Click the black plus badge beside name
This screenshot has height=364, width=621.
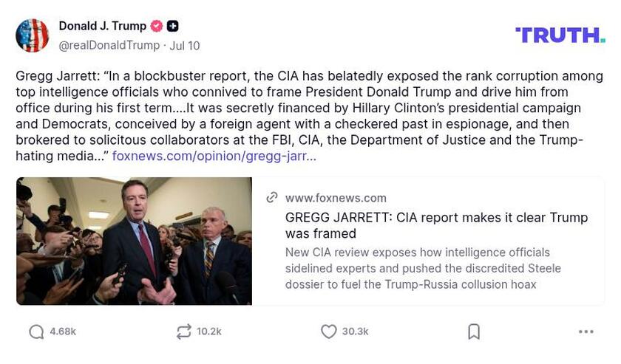point(172,26)
